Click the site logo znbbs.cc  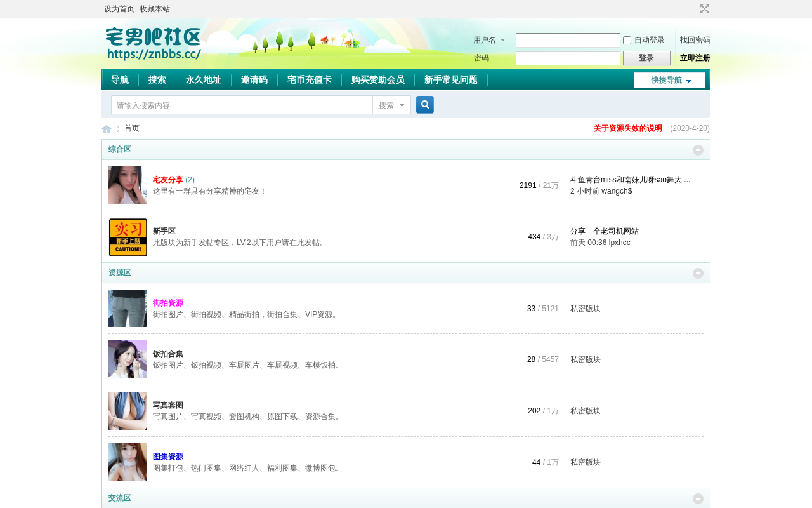pyautogui.click(x=153, y=44)
